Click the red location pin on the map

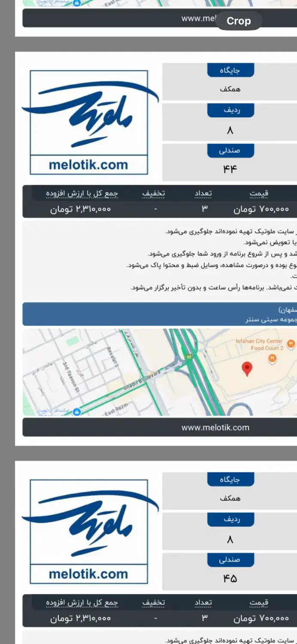click(247, 369)
